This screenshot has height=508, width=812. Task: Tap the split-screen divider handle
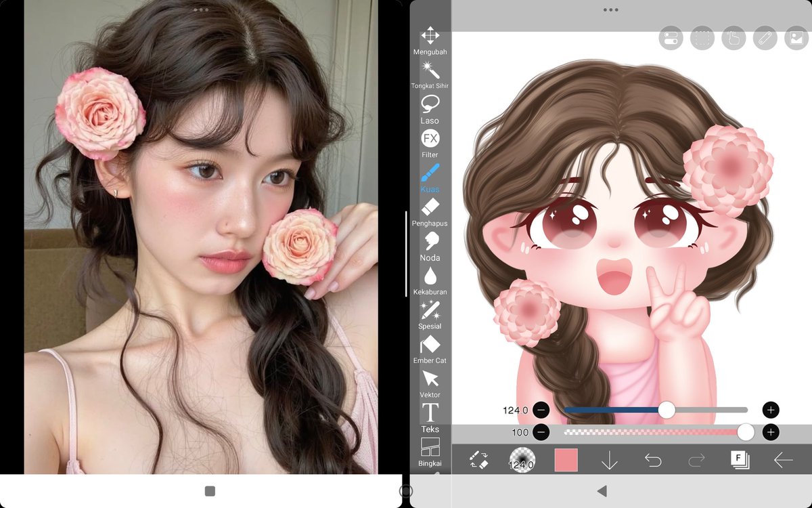pyautogui.click(x=406, y=253)
